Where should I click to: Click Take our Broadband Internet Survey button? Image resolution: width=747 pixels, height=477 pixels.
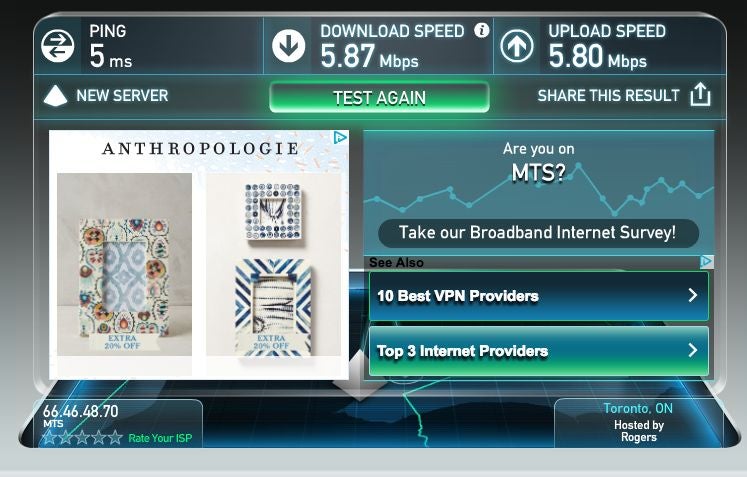point(538,233)
